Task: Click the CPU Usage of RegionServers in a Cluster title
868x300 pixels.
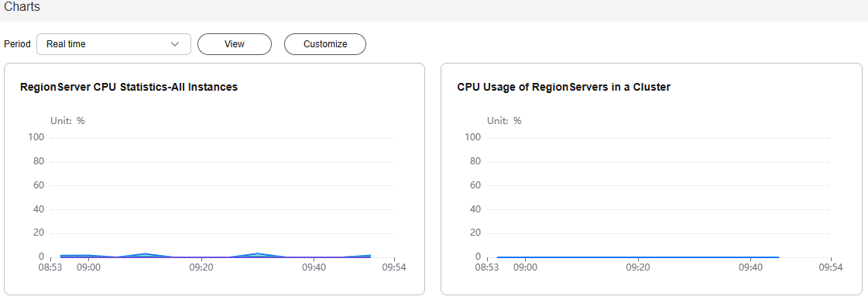Action: point(564,87)
